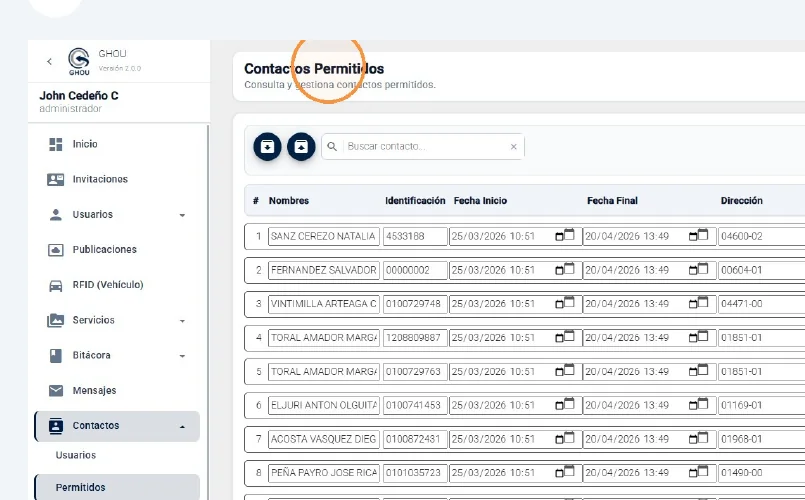Click the Nombres column header
The width and height of the screenshot is (805, 500).
(x=289, y=201)
